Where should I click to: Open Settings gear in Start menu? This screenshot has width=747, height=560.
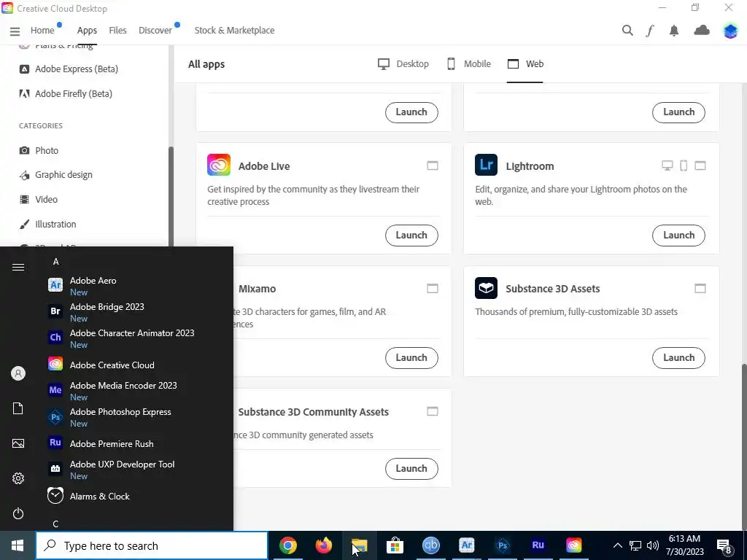pos(18,478)
